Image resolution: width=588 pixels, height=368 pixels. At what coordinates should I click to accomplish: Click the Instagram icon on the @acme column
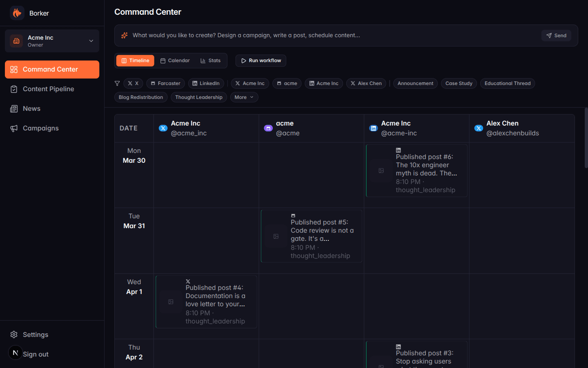pos(268,128)
